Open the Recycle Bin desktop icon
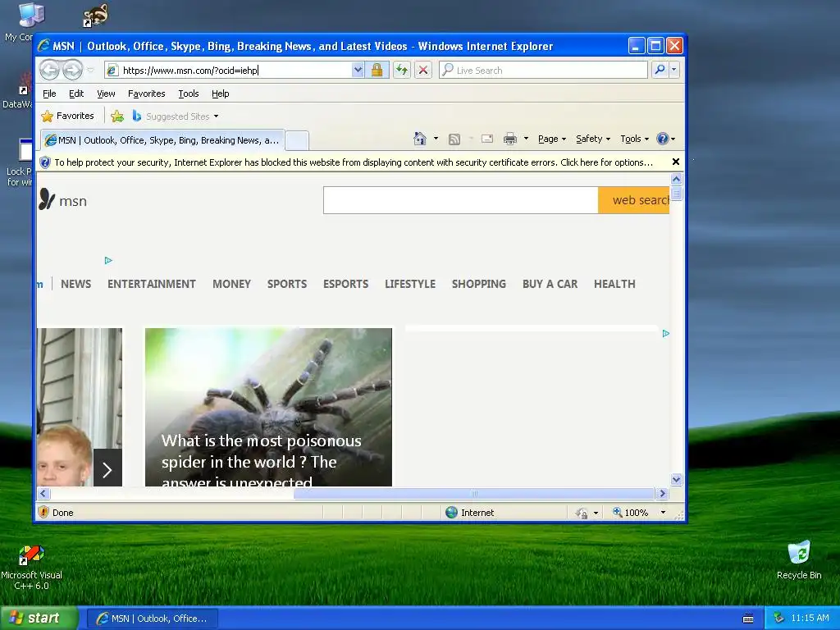 [x=798, y=559]
